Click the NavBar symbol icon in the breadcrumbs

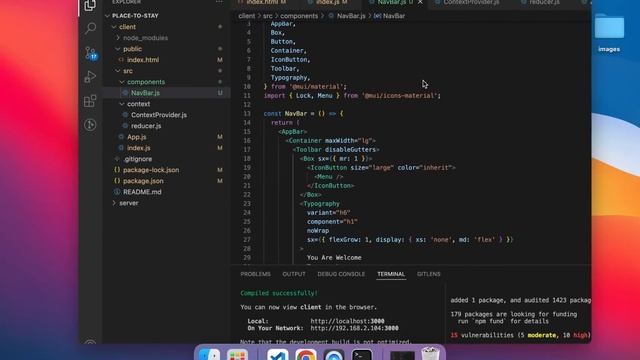pyautogui.click(x=378, y=16)
